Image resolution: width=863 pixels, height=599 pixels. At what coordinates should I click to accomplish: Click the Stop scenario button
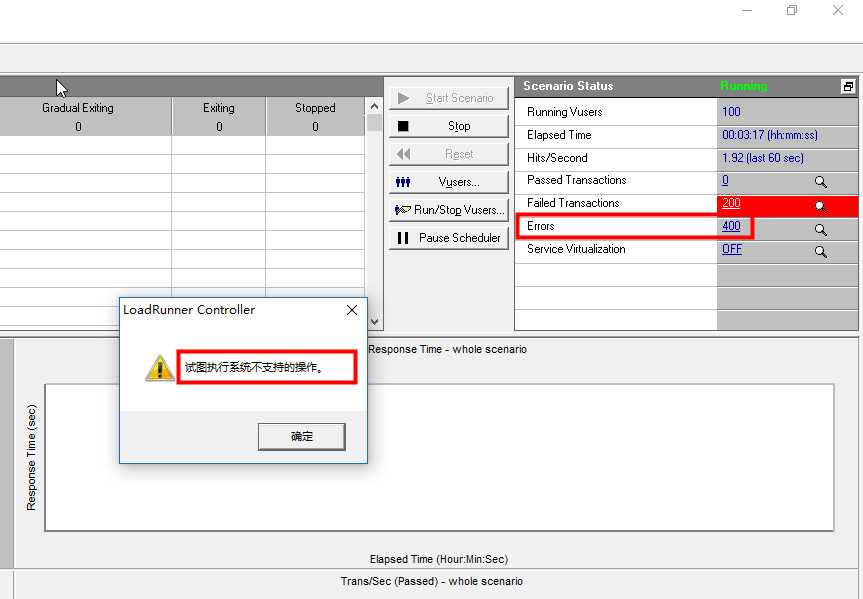tap(449, 126)
